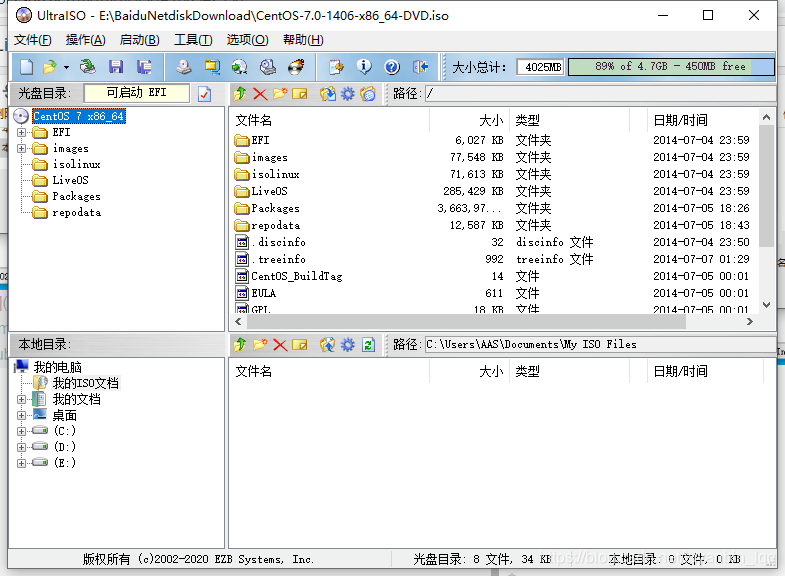This screenshot has height=576, width=785.
Task: Click the set boot file icon in disc pane
Action: 368,94
